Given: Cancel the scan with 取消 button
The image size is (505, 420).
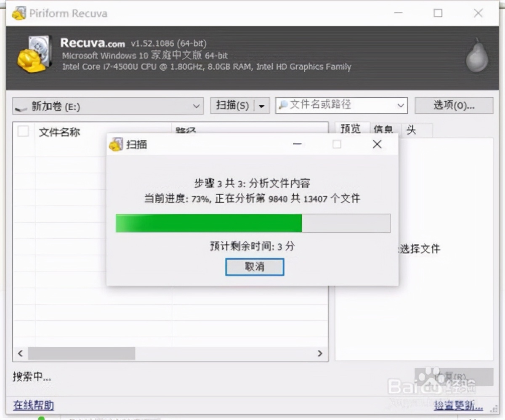Looking at the screenshot, I should [255, 267].
